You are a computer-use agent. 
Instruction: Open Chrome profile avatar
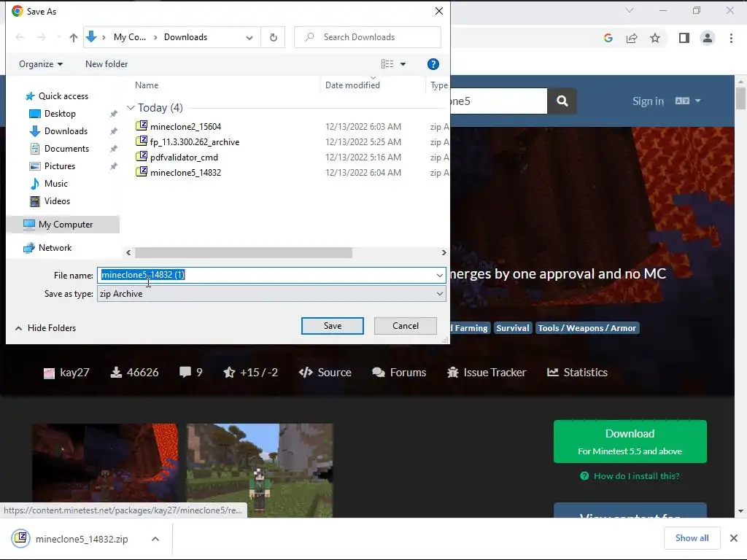pyautogui.click(x=708, y=38)
